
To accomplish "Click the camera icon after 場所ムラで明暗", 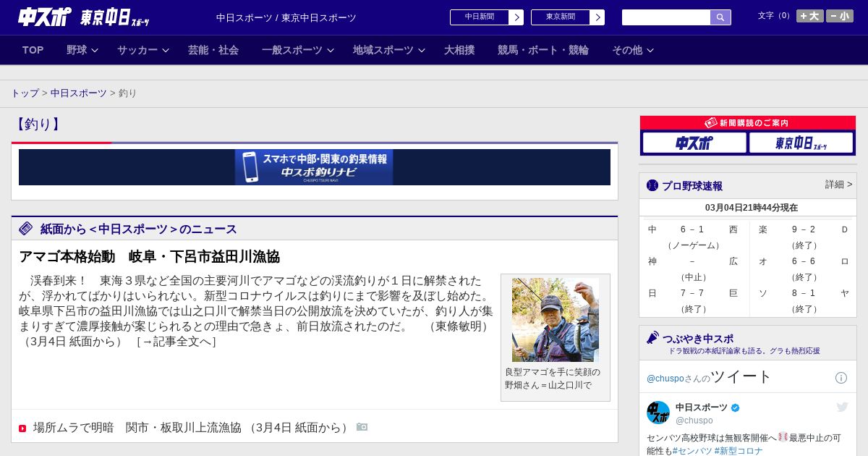I will click(362, 427).
